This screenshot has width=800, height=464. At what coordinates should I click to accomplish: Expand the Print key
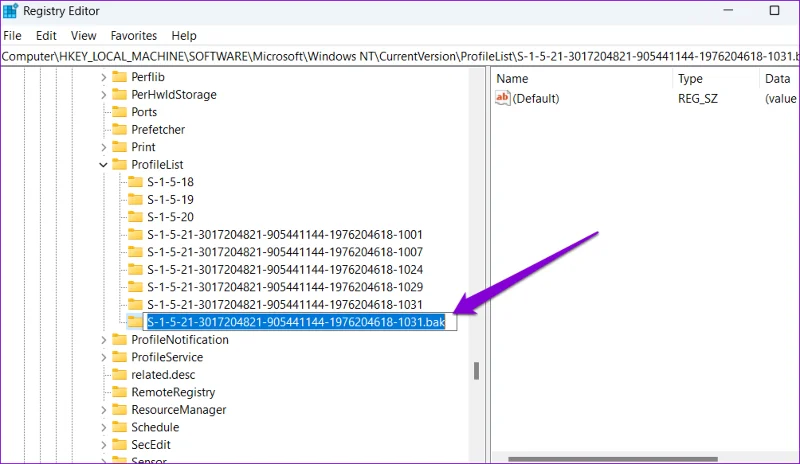tap(104, 147)
